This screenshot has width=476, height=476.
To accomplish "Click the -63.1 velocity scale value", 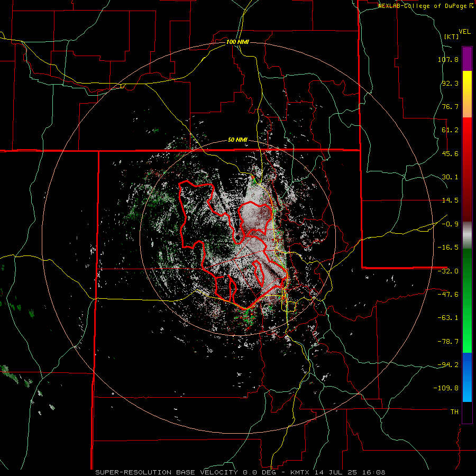I will click(x=448, y=318).
